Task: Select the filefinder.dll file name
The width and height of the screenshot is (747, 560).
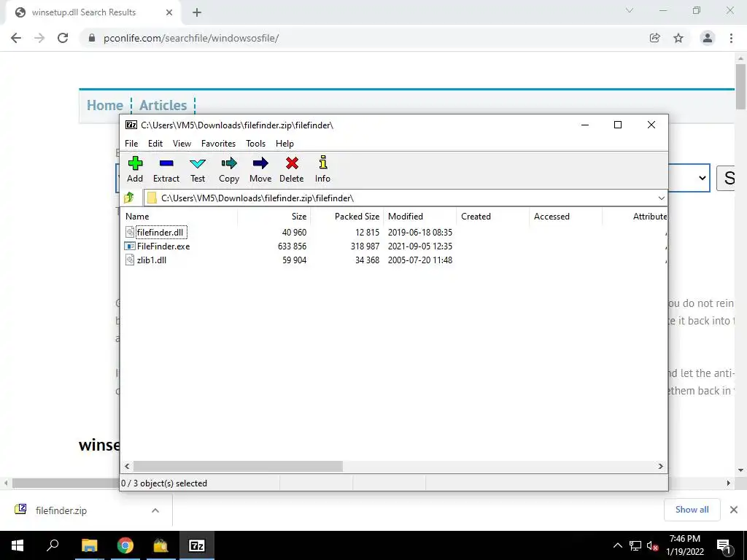Action: tap(160, 233)
